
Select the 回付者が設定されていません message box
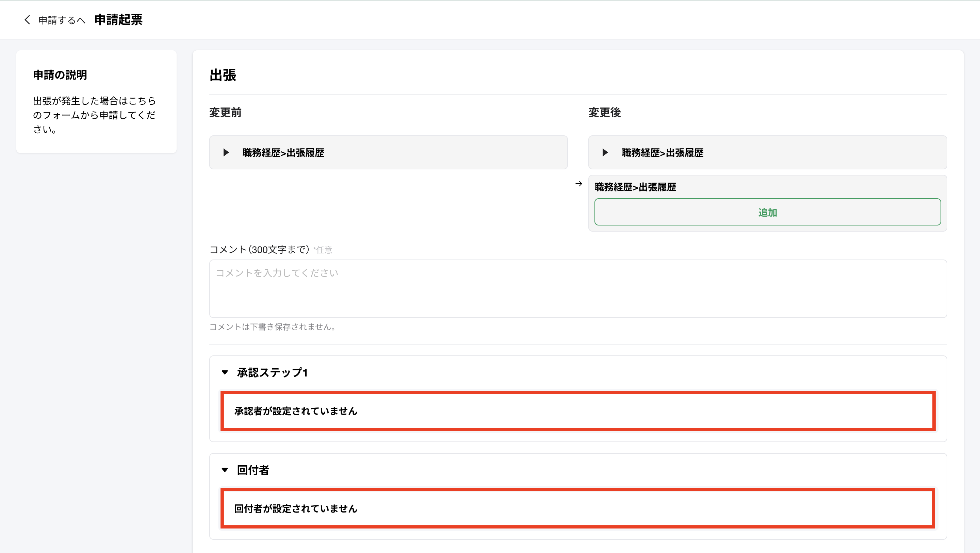tap(577, 508)
